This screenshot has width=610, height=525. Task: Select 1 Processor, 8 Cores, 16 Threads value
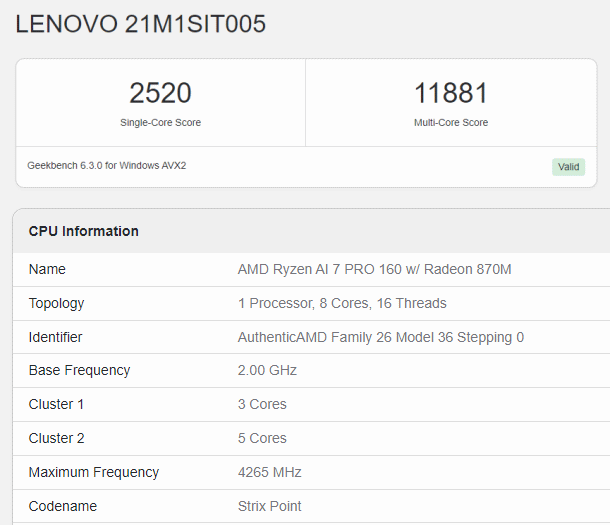click(x=342, y=303)
